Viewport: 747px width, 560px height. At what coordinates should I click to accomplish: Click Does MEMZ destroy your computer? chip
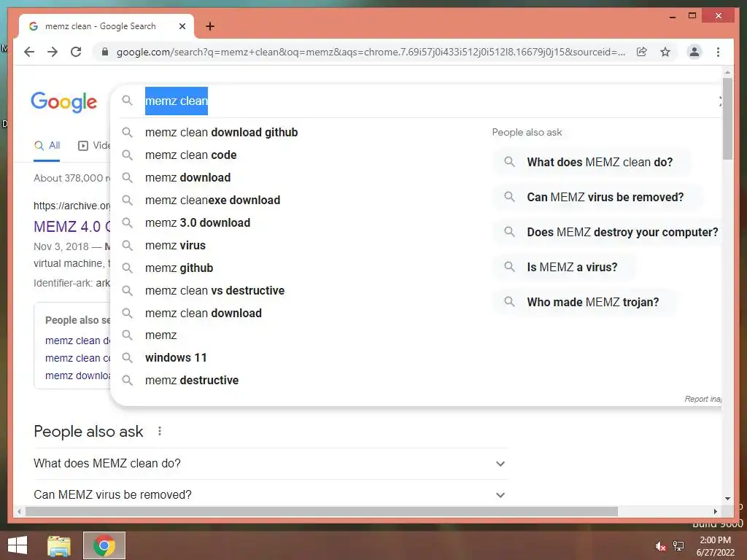(x=609, y=232)
